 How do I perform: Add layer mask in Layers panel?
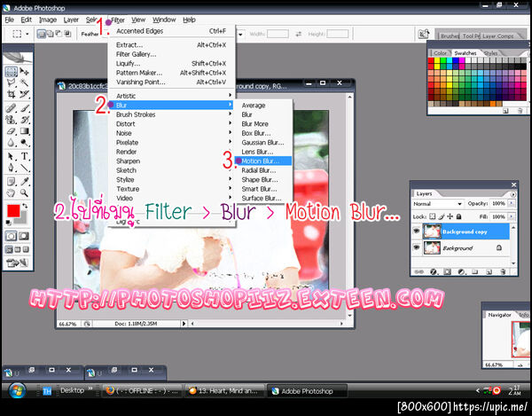point(447,271)
